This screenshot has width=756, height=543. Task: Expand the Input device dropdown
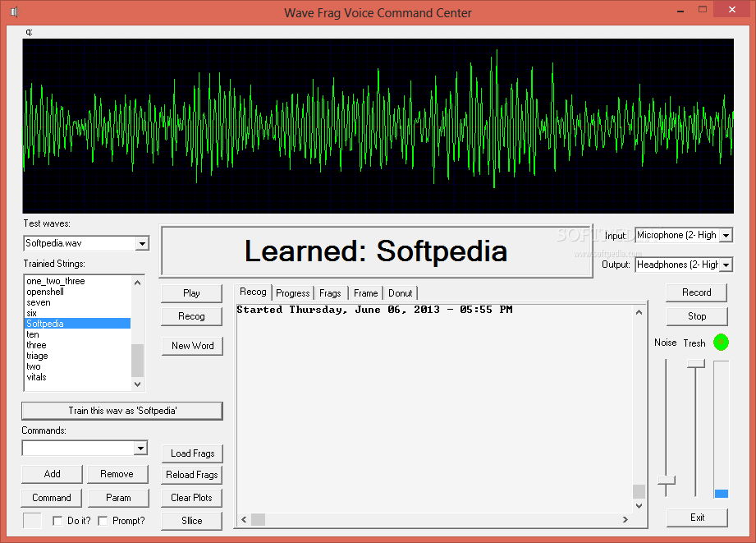coord(726,235)
